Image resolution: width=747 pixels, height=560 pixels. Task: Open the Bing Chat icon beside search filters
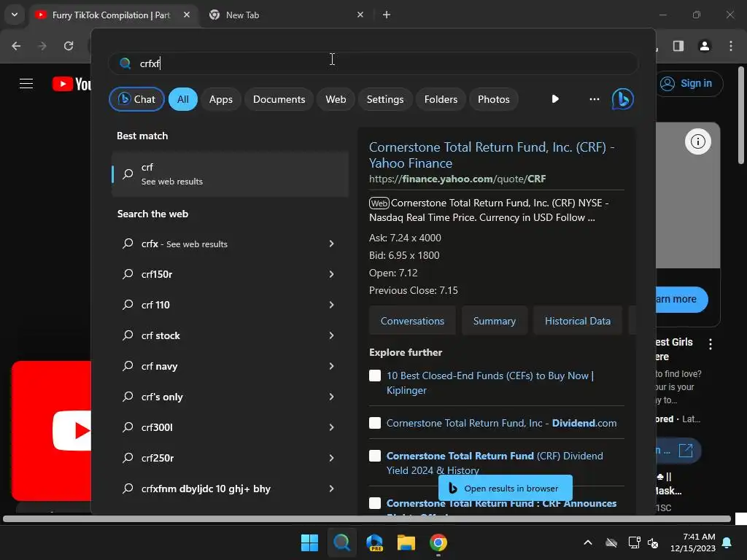pyautogui.click(x=623, y=99)
